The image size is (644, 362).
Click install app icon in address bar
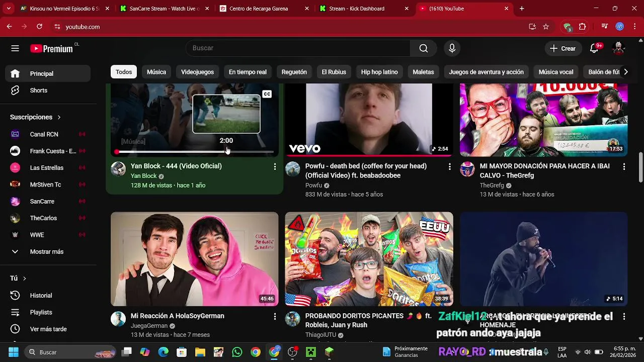532,27
